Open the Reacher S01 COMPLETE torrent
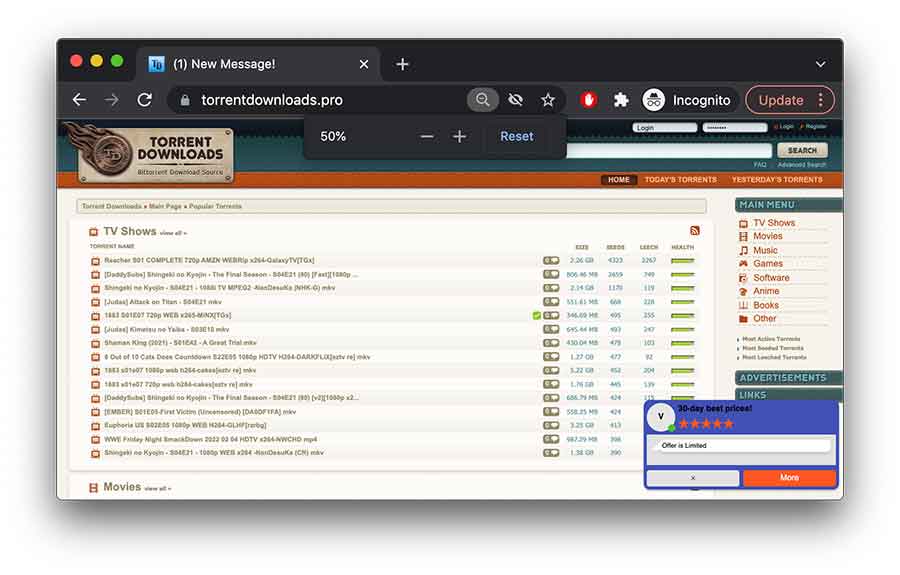Image resolution: width=900 pixels, height=575 pixels. point(209,261)
